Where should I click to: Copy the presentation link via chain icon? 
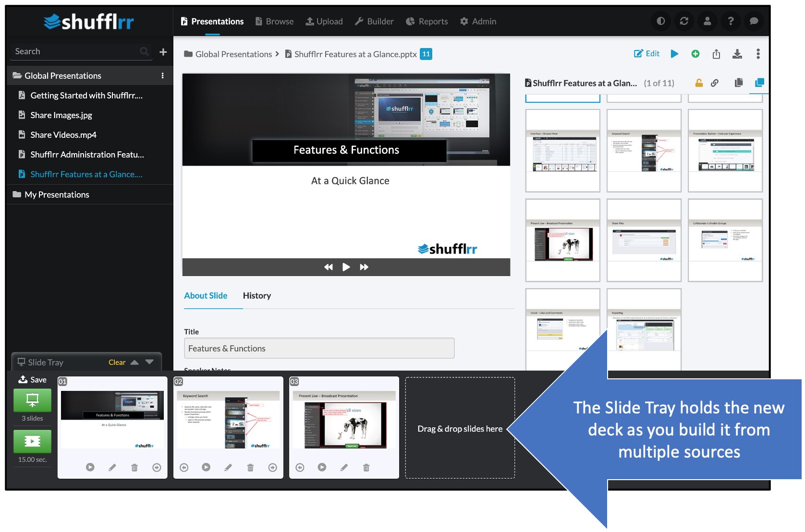715,83
